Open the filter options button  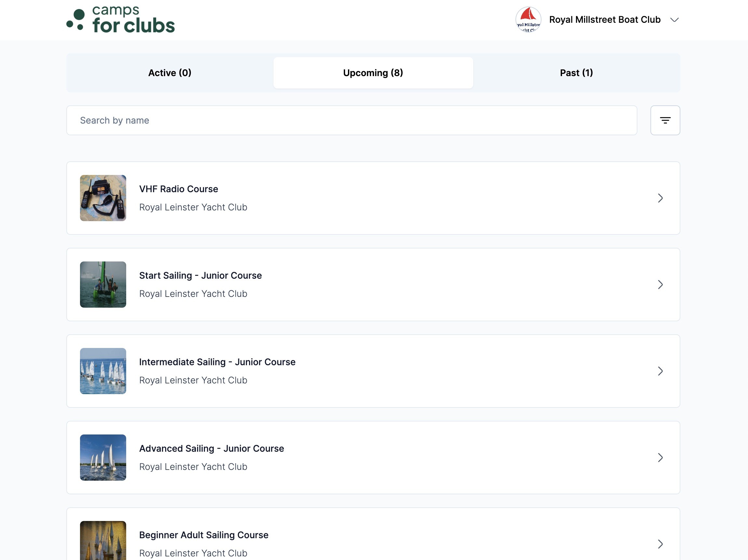point(665,120)
